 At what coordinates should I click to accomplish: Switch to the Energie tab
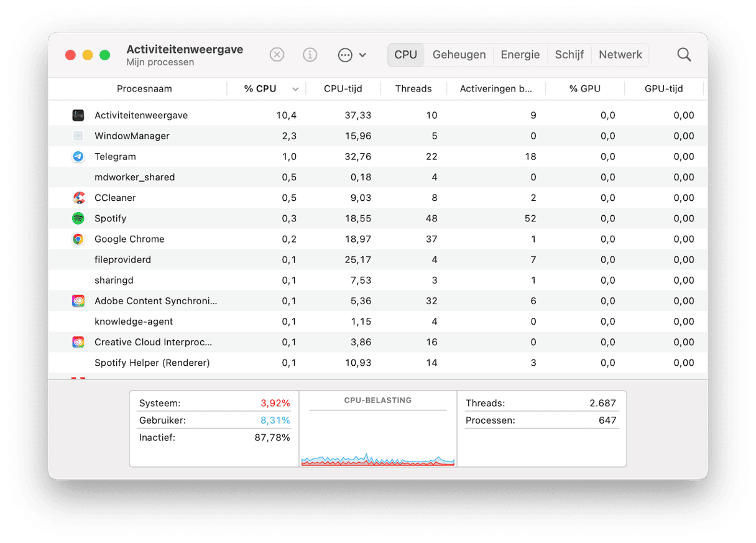pos(520,55)
